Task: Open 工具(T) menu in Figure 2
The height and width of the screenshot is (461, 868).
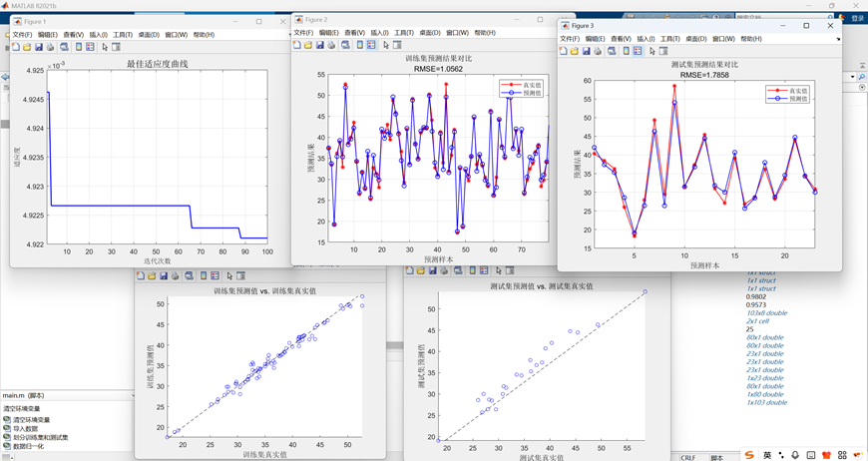Action: click(403, 33)
